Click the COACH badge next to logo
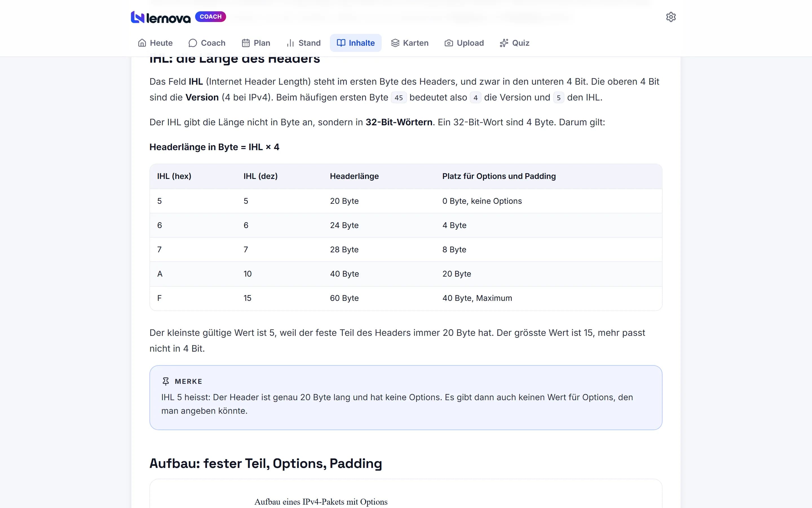812x508 pixels. [210, 16]
